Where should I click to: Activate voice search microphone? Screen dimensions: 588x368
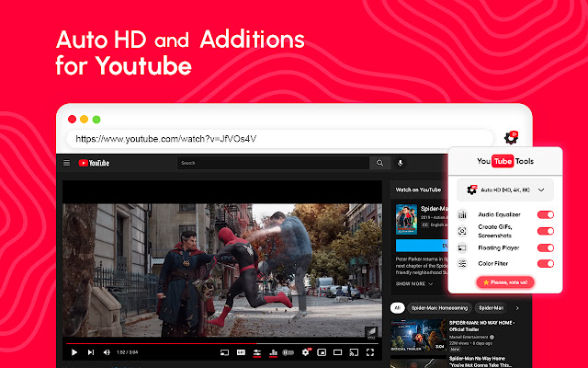point(401,163)
